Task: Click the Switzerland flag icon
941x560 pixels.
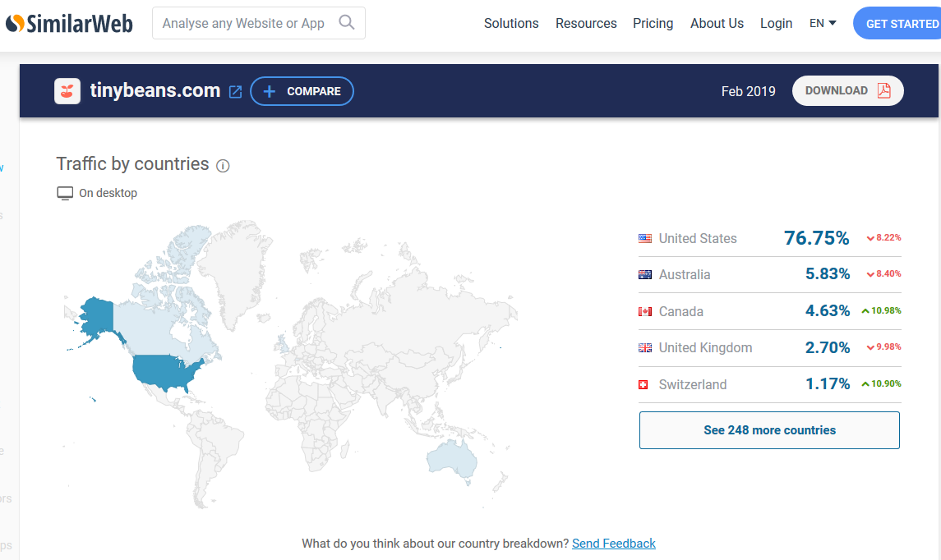Action: (643, 384)
